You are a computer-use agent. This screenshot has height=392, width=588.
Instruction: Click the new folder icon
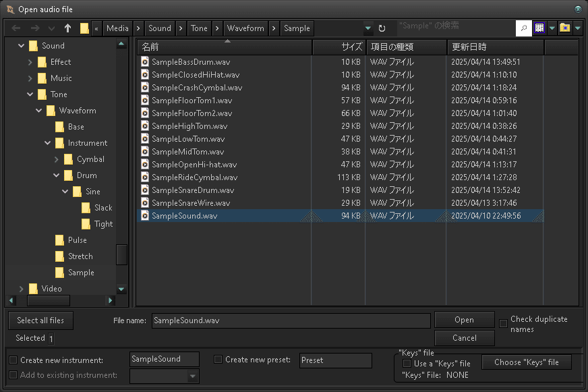click(566, 28)
